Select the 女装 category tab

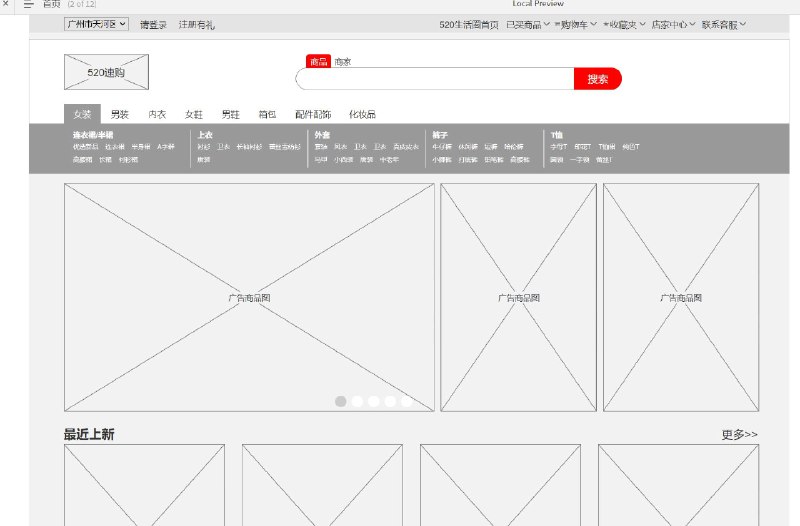pyautogui.click(x=82, y=114)
